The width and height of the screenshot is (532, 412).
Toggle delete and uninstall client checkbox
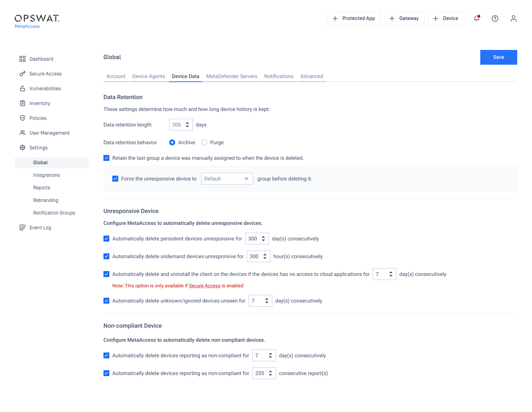pos(106,274)
